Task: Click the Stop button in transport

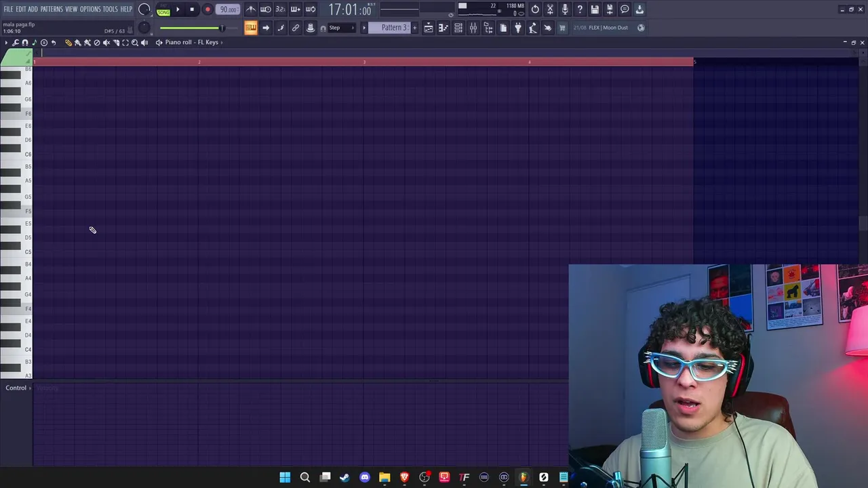Action: pyautogui.click(x=192, y=9)
